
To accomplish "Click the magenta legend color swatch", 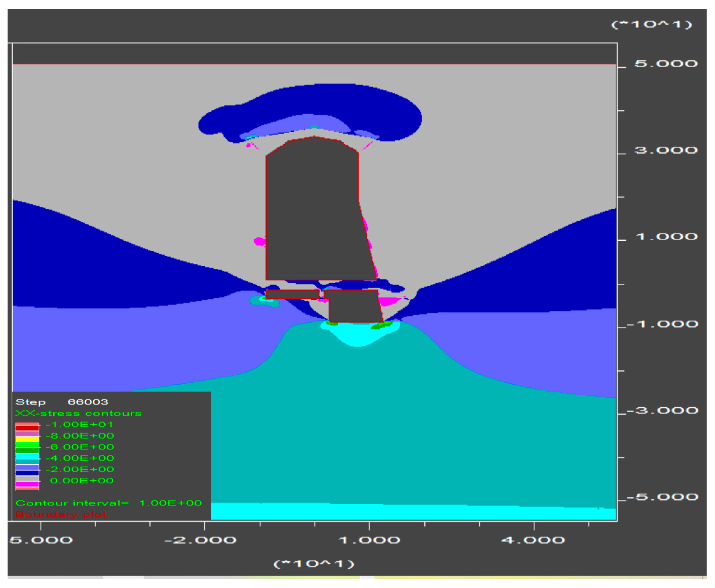I will pyautogui.click(x=27, y=484).
